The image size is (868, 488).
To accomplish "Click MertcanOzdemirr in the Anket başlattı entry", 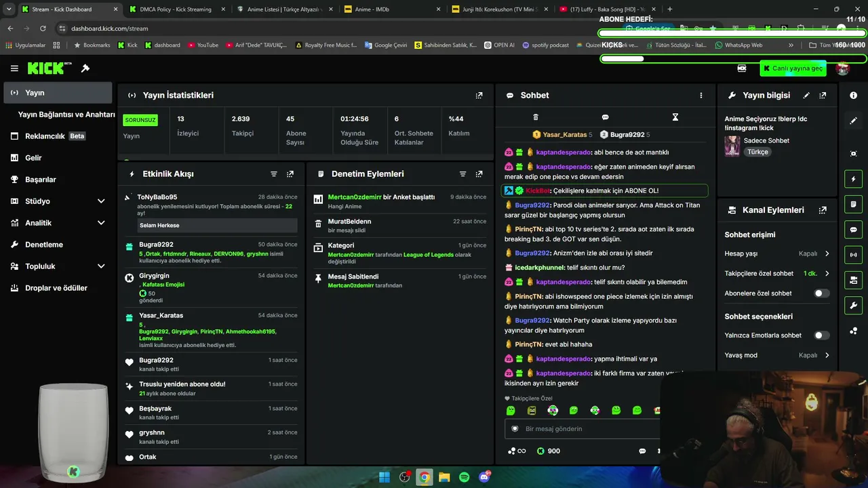I will [x=355, y=197].
